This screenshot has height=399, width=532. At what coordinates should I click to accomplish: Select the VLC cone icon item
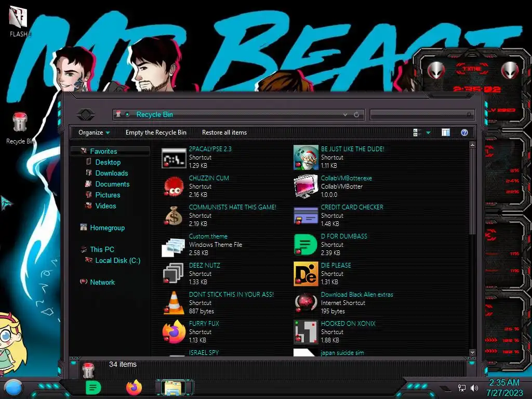(x=174, y=303)
